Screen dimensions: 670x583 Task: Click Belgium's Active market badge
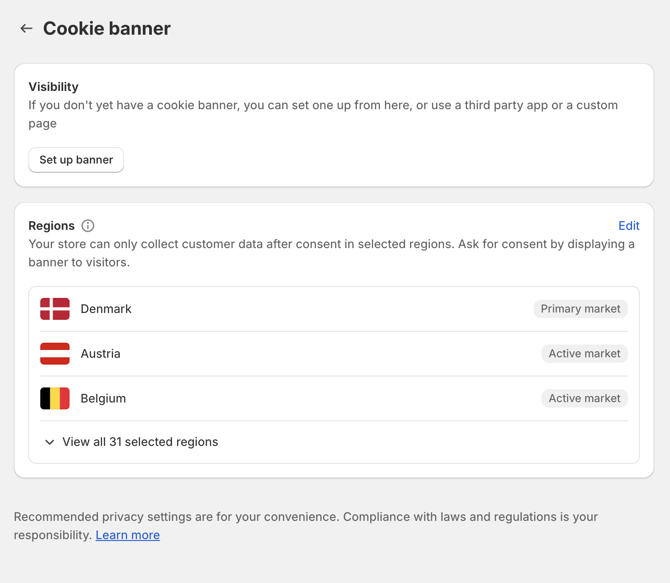[584, 398]
